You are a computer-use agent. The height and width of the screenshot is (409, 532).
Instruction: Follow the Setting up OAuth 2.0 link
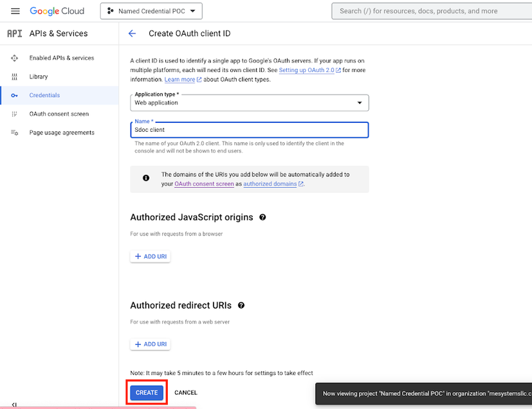(x=306, y=70)
